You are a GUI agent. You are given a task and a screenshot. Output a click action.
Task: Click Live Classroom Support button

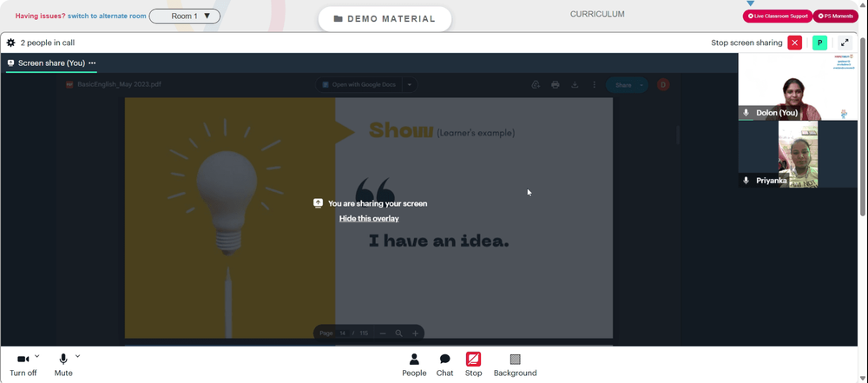point(777,17)
